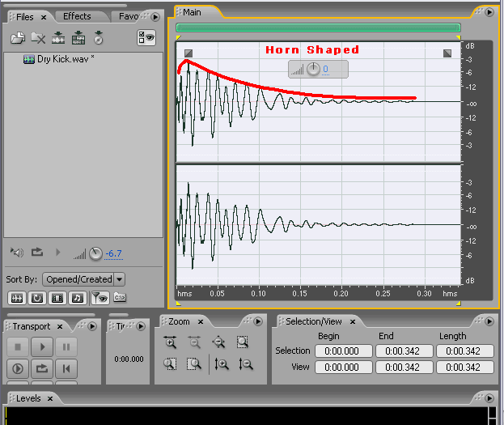Select Dry Kick.wav in the file list
504x425 pixels.
click(x=59, y=59)
